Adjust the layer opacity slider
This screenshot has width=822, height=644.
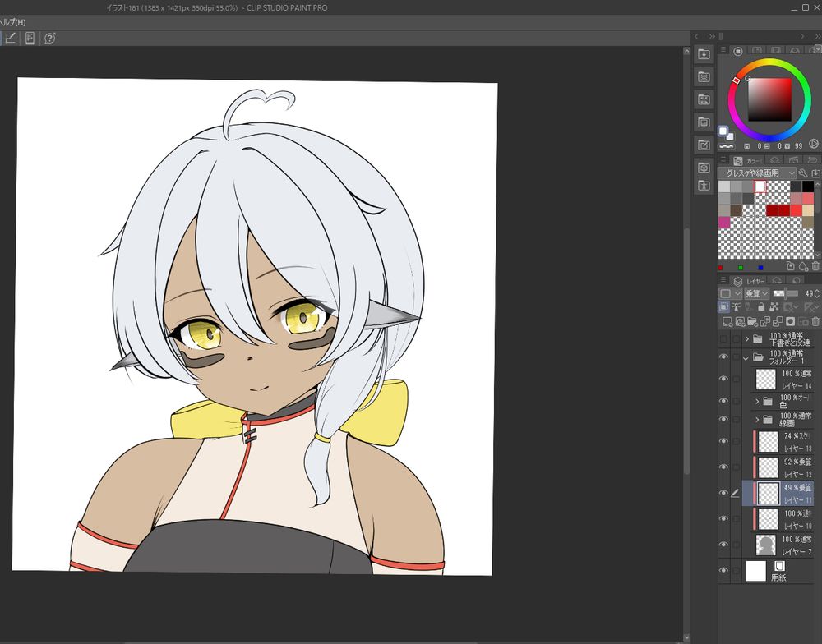click(x=786, y=293)
